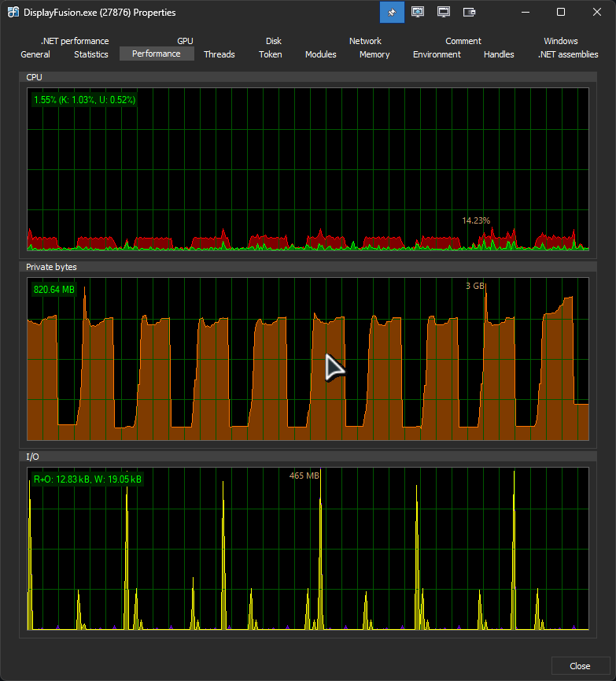Screen dimensions: 616x681
Task: Select the Threads tab
Action: coord(219,54)
